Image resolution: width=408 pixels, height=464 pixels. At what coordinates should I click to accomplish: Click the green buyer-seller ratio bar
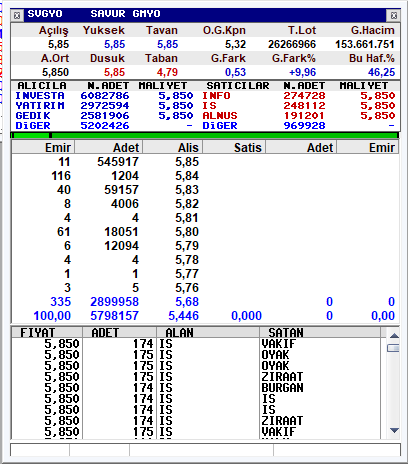[205, 135]
